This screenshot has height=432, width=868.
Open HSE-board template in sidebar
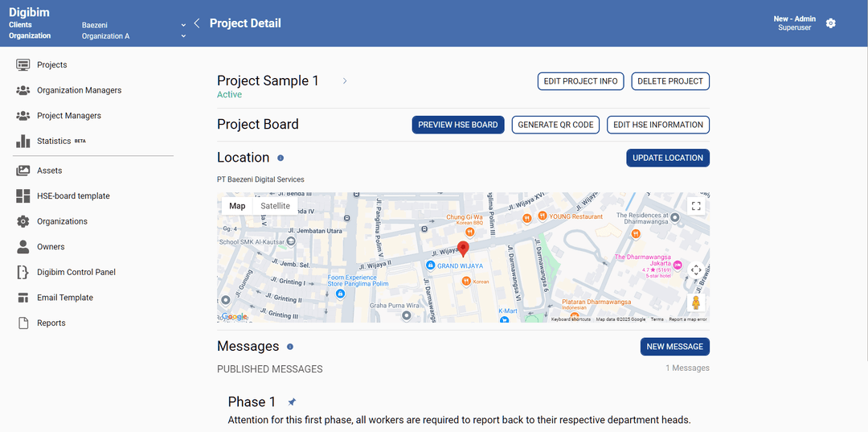(x=73, y=196)
